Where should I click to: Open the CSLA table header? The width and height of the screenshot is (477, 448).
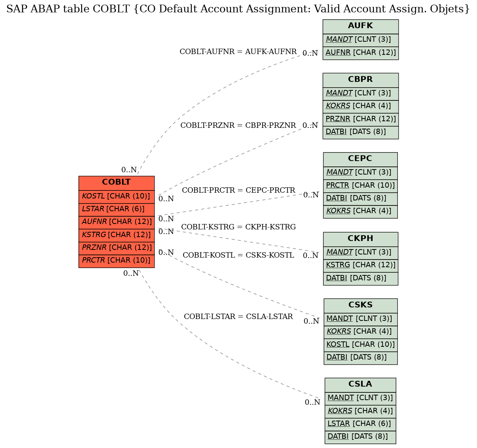tap(360, 385)
